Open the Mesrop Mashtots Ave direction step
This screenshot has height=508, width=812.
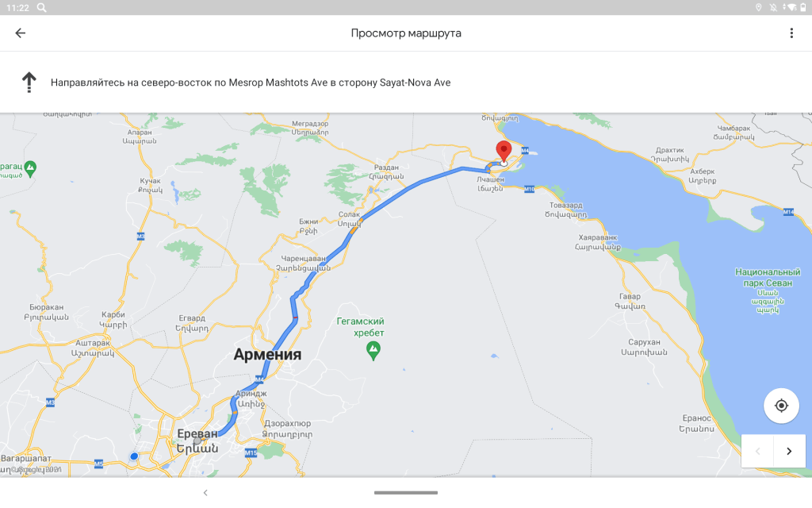pyautogui.click(x=251, y=83)
